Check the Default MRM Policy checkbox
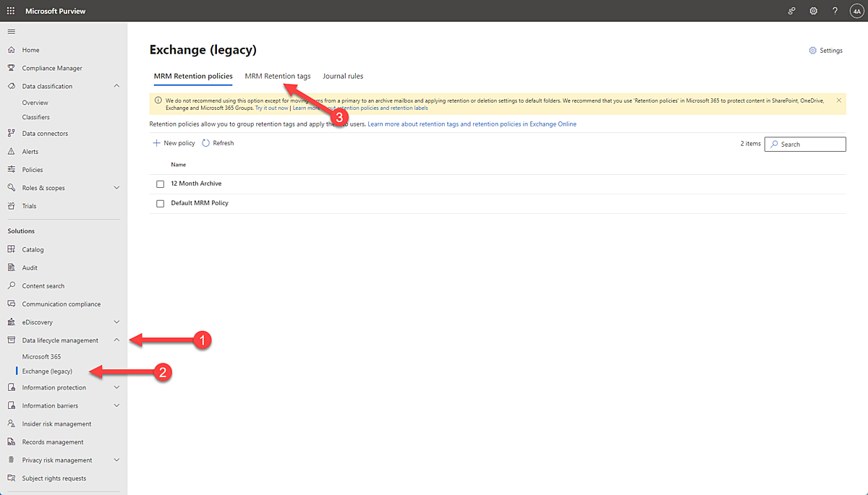The image size is (868, 495). [161, 203]
